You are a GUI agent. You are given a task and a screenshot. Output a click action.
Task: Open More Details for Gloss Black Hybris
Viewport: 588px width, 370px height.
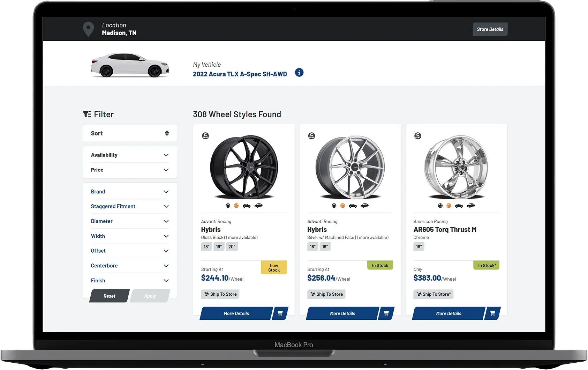[236, 313]
